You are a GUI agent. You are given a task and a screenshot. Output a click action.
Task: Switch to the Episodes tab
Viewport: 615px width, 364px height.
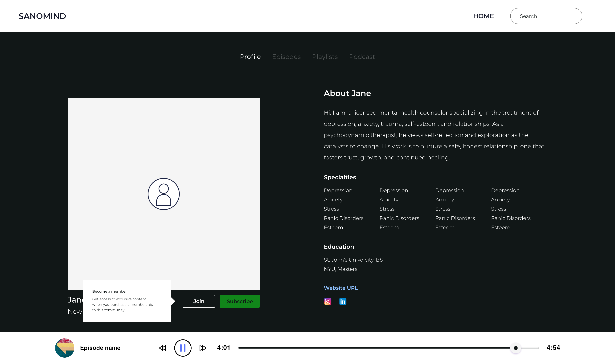[286, 57]
